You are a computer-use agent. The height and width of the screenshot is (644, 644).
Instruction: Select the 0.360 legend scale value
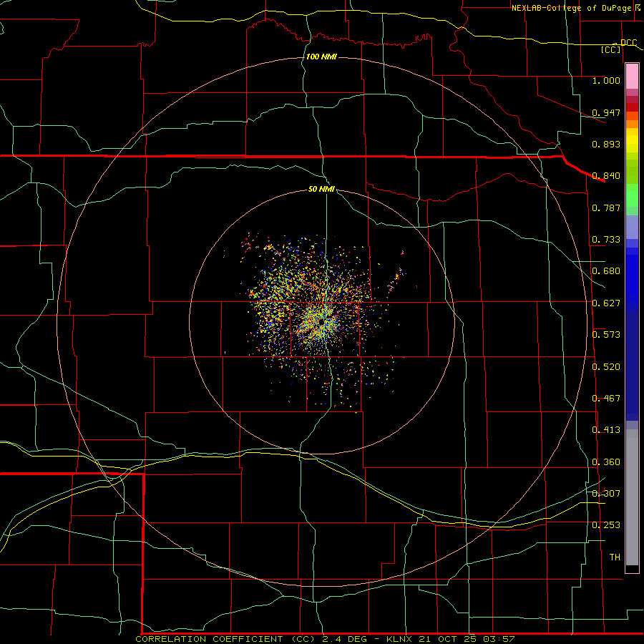606,462
